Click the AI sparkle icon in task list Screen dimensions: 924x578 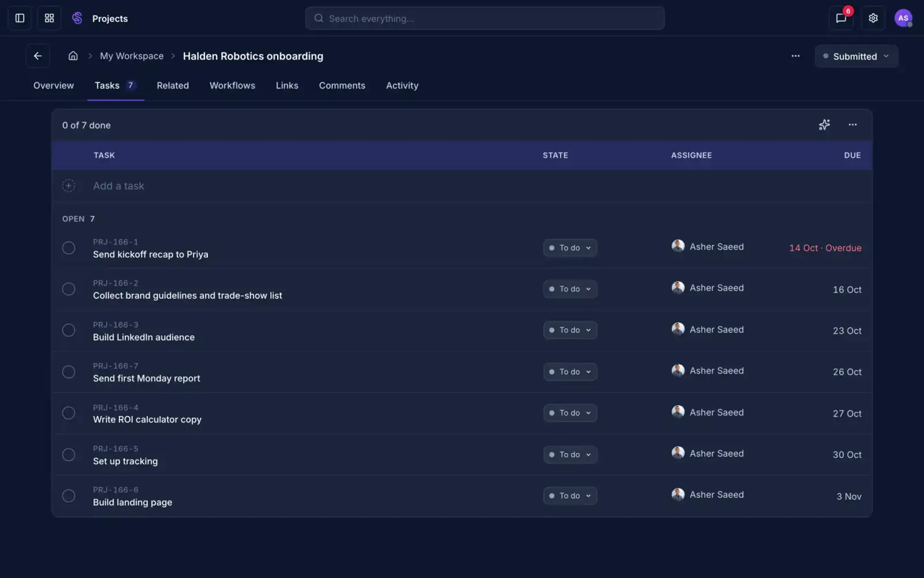[x=824, y=125]
